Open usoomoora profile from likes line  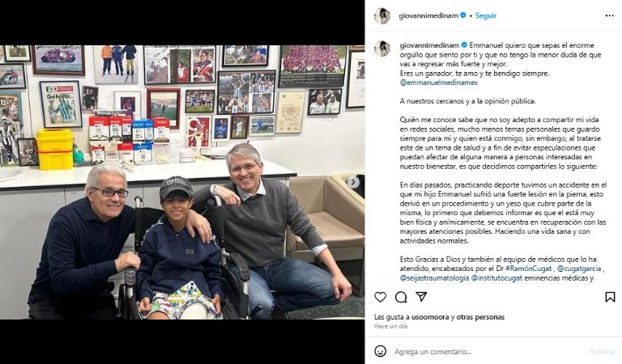[x=430, y=317]
